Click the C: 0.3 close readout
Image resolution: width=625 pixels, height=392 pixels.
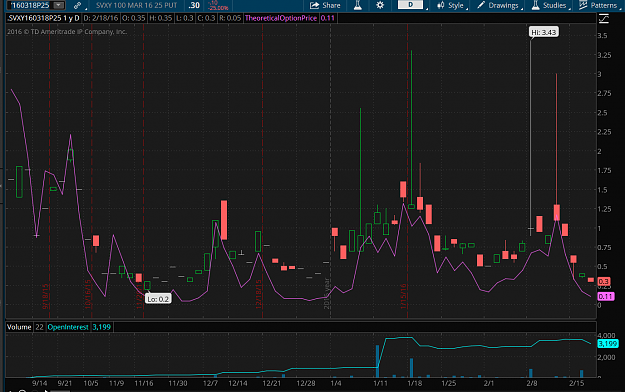[x=206, y=18]
